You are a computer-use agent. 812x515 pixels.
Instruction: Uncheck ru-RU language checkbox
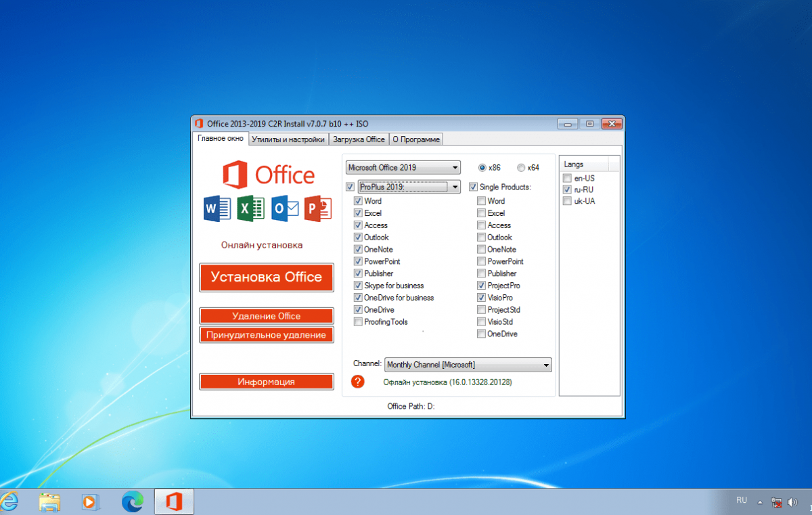(x=567, y=189)
